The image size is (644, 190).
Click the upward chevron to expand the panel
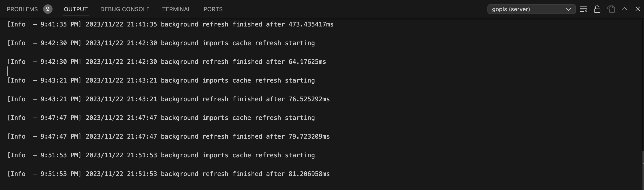pyautogui.click(x=624, y=9)
